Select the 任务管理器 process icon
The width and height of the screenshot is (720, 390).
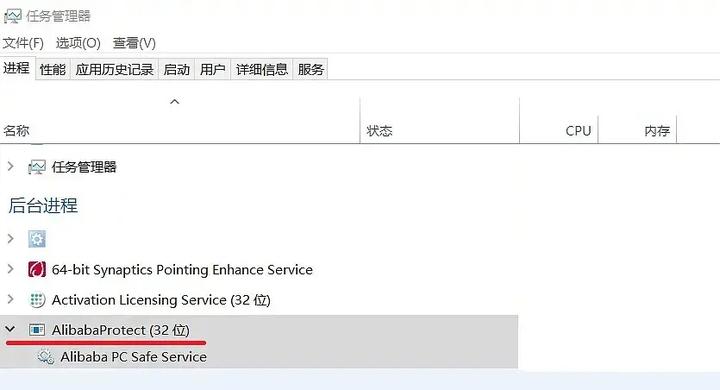(37, 167)
